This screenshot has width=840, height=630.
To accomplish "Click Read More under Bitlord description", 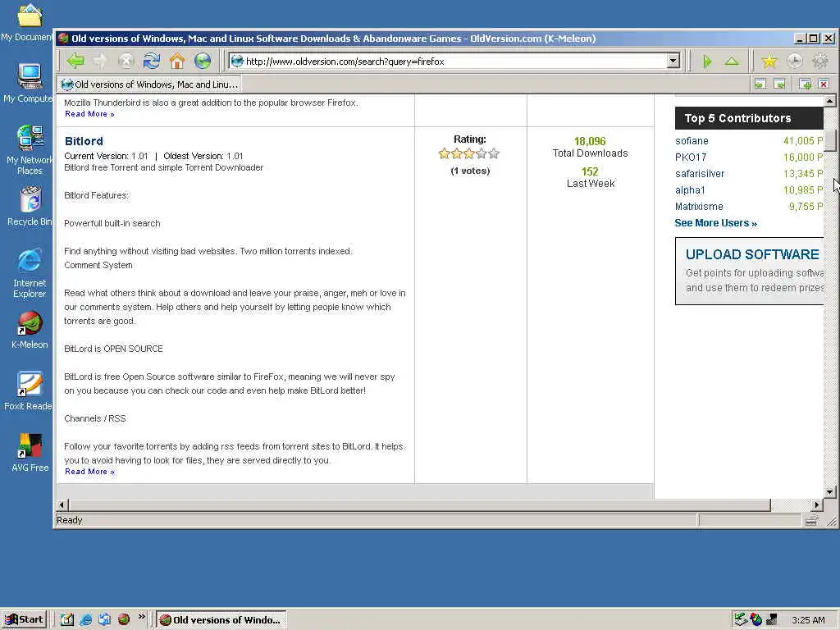I will pos(89,472).
